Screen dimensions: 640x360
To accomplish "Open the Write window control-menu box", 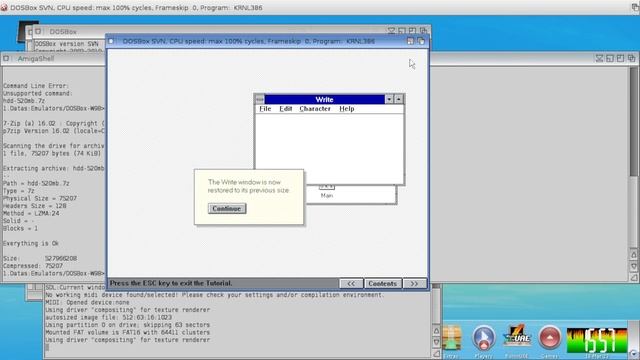I will [x=260, y=99].
